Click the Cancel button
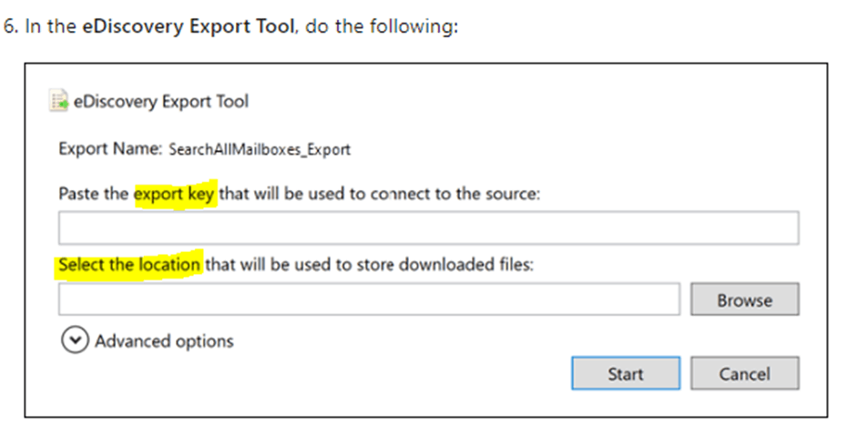 pos(744,373)
